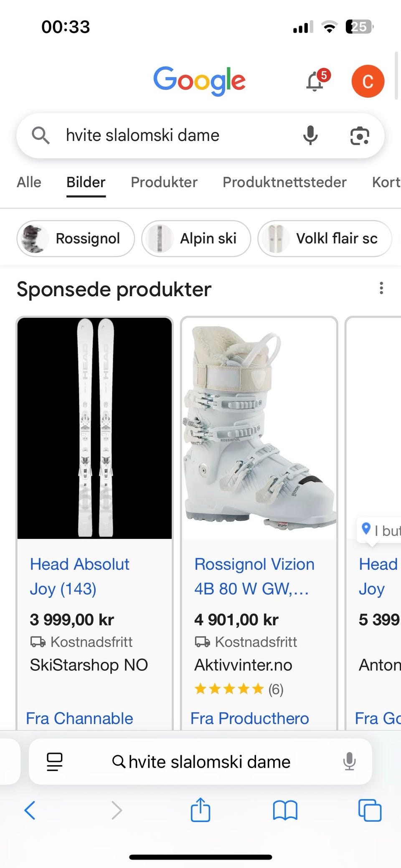Select the Volkl flair sc chip
401x868 pixels.
325,239
